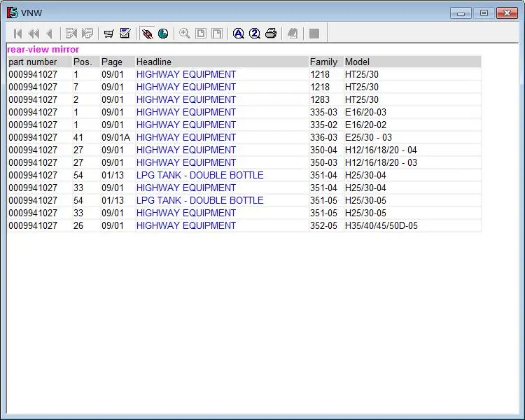Click the first page layout icon
Viewport: 525px width, 420px height.
201,34
